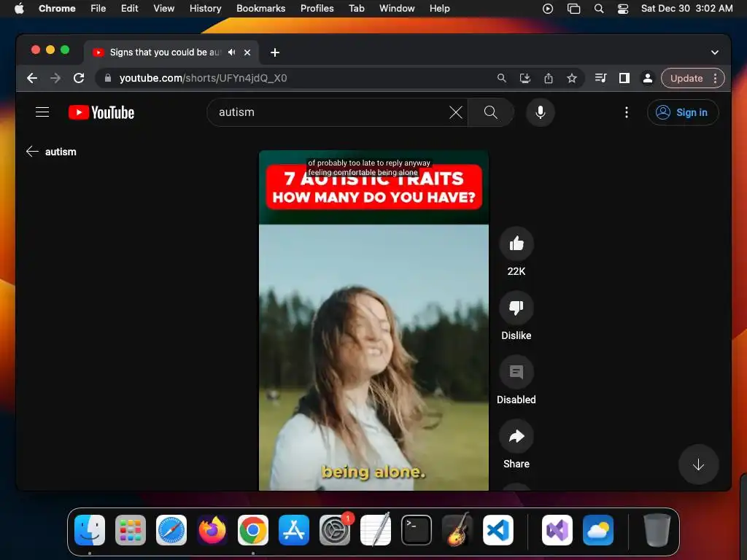The height and width of the screenshot is (560, 747).
Task: Share the short video
Action: point(516,436)
